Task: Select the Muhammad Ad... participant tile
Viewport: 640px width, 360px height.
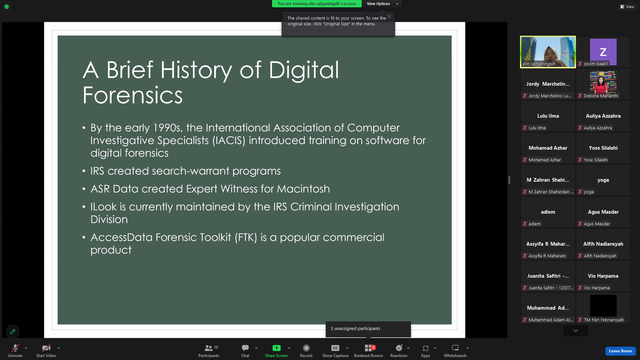Action: pyautogui.click(x=548, y=308)
